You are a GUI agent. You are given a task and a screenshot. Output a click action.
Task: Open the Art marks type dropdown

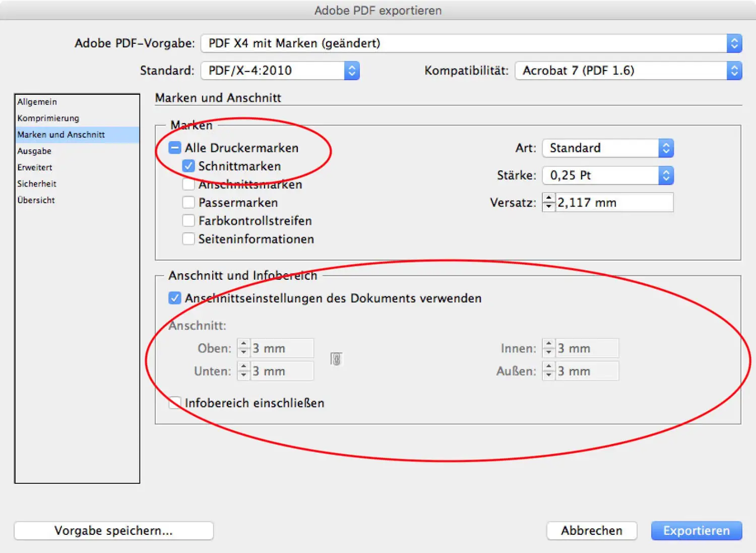pyautogui.click(x=608, y=148)
